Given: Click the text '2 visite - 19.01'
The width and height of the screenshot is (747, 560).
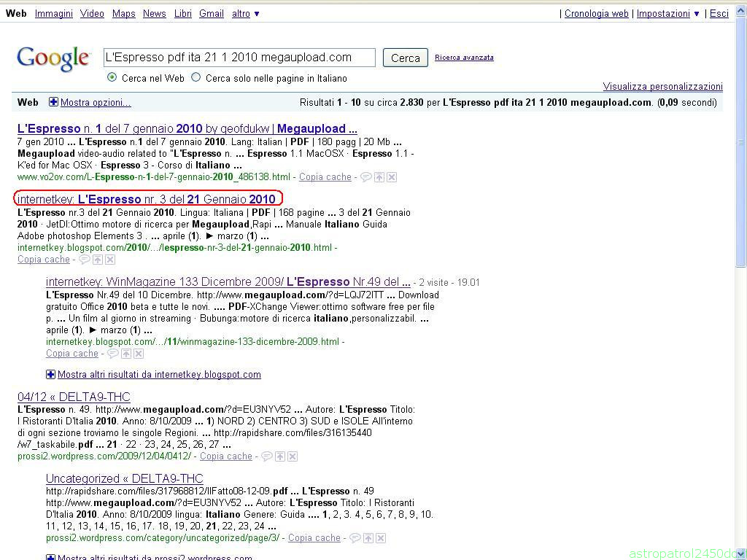Looking at the screenshot, I should pos(449,283).
